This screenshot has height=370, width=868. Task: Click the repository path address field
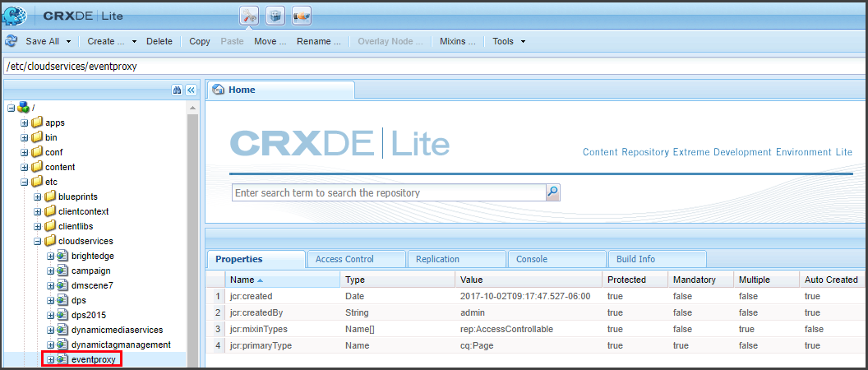(x=435, y=67)
